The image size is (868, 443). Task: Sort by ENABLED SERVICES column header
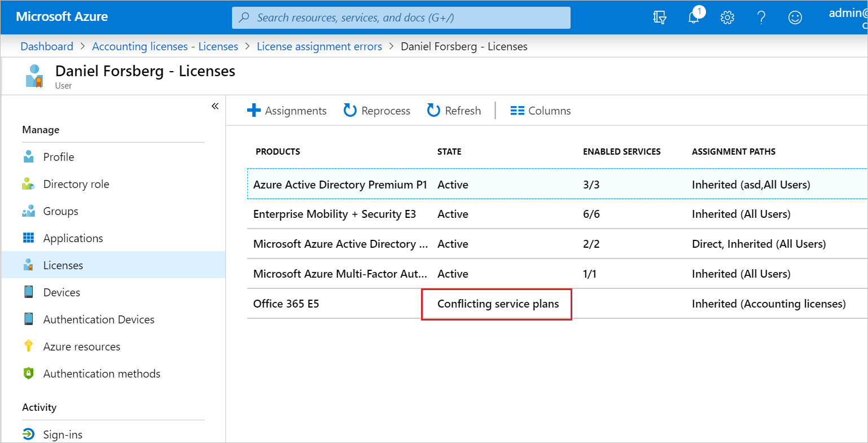[622, 151]
